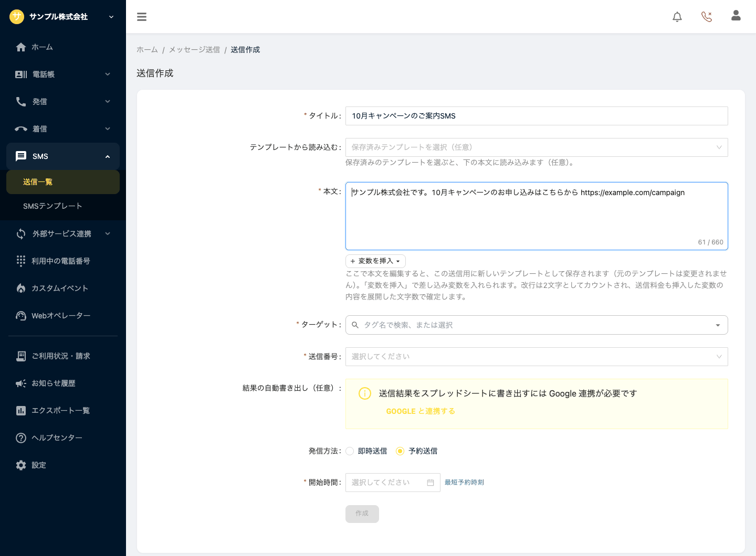Click the outgoing call handset icon
The width and height of the screenshot is (756, 556).
(x=21, y=102)
